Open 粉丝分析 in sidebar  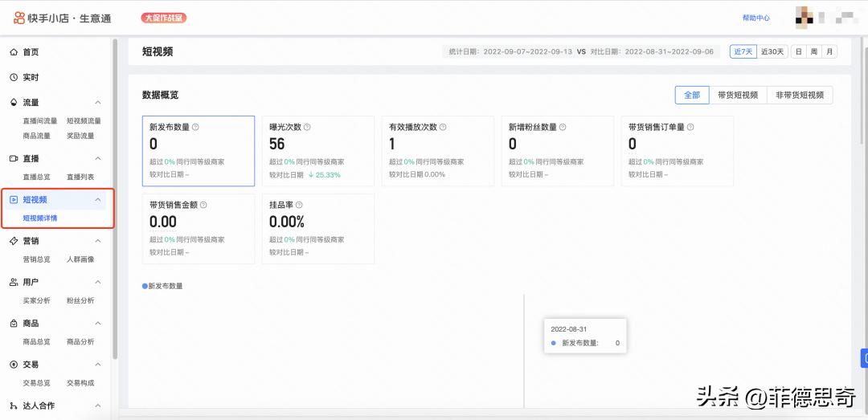80,301
